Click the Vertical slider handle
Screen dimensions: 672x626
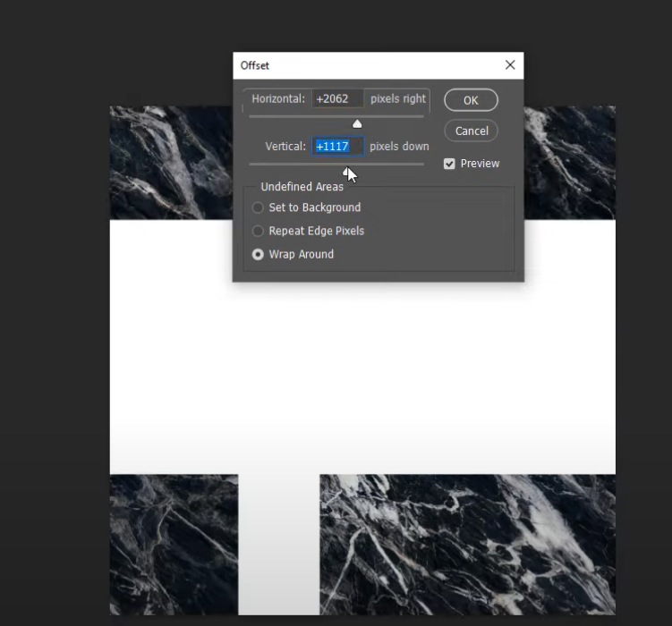coord(346,172)
